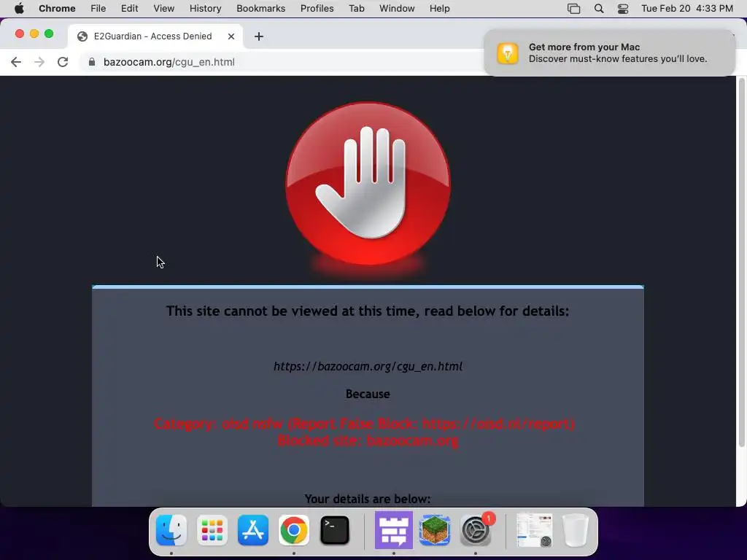Open the Get more from your Mac notification
Screen dimensions: 747x560
click(609, 52)
